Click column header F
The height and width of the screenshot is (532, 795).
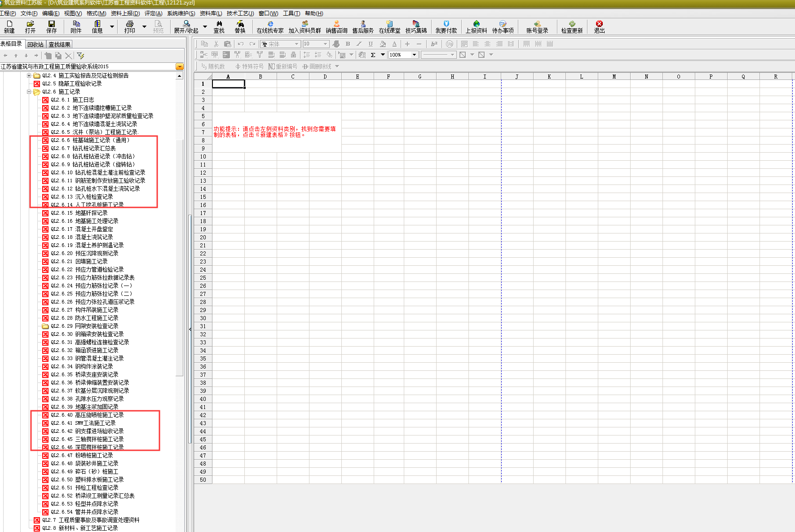click(389, 76)
